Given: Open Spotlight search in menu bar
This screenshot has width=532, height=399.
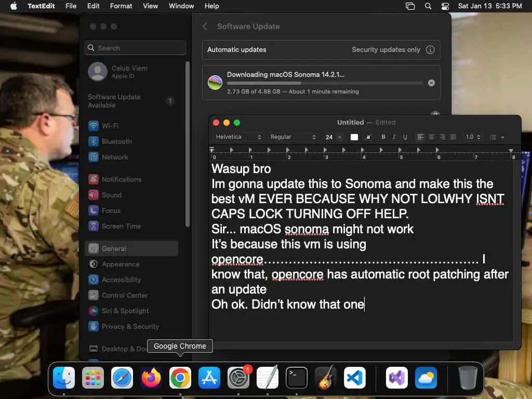Looking at the screenshot, I should point(428,6).
